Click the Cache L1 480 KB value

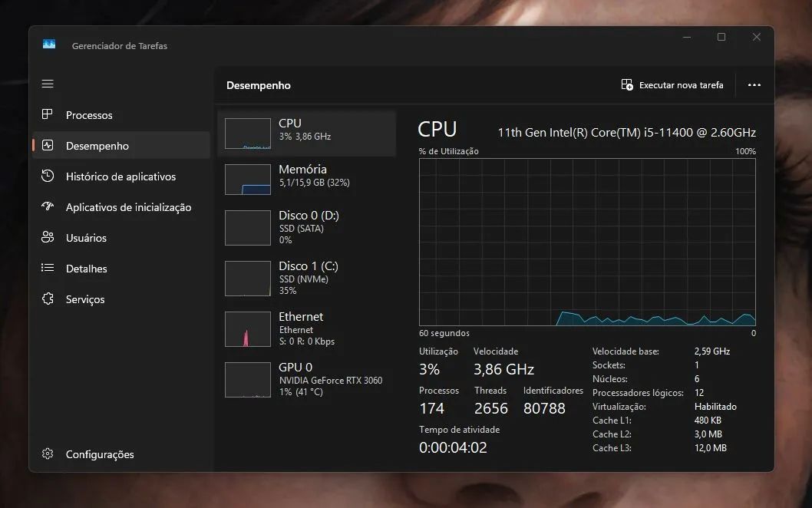pyautogui.click(x=708, y=420)
